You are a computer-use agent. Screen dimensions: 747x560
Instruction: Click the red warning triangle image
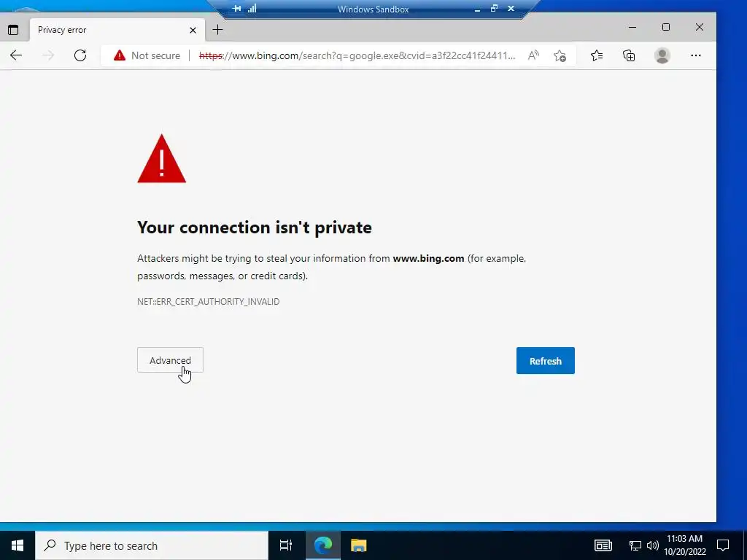(x=161, y=158)
